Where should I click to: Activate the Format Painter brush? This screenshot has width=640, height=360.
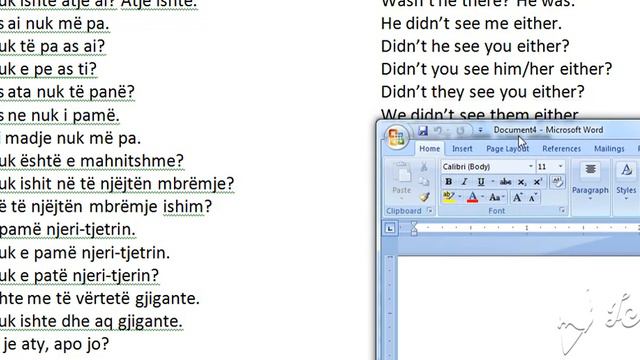coord(424,197)
